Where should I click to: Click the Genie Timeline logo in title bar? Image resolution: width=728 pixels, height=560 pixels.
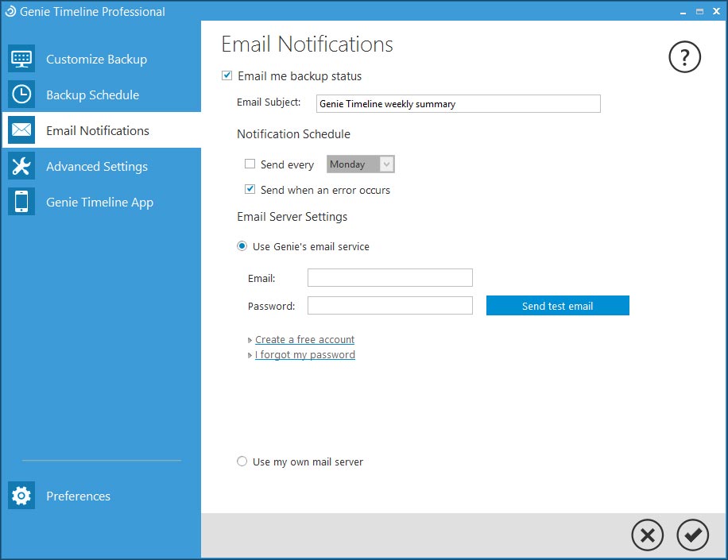(x=10, y=11)
